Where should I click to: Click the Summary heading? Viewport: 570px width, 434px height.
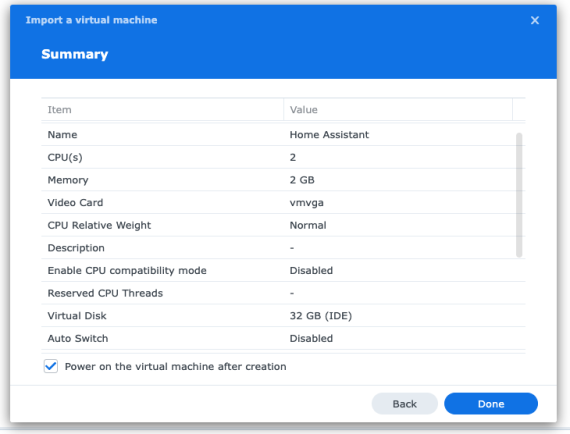(x=75, y=54)
